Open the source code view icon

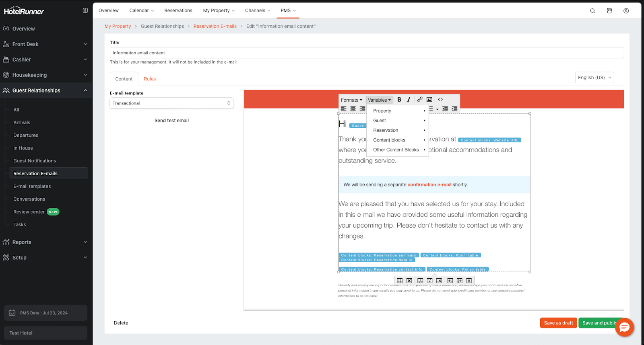coord(440,100)
